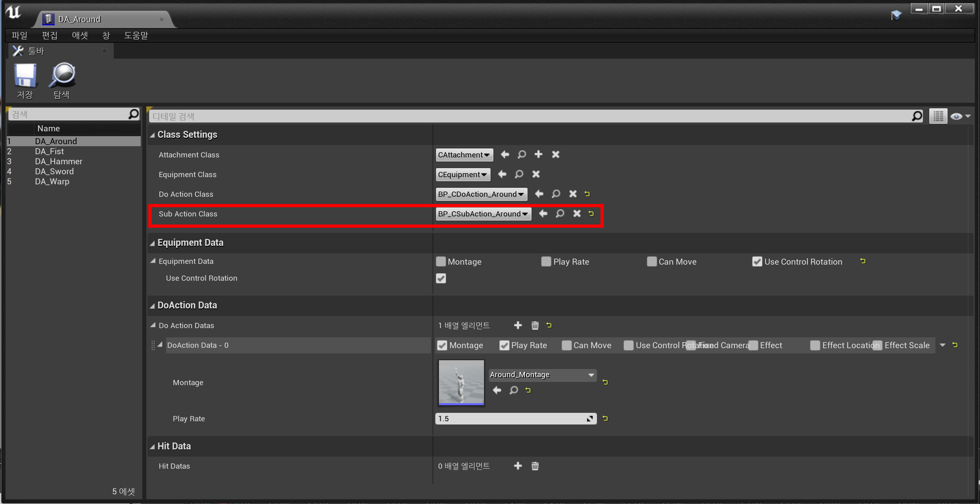Toggle Use Control Rotation checkbox under Equipment Data
The width and height of the screenshot is (980, 504).
coord(441,278)
